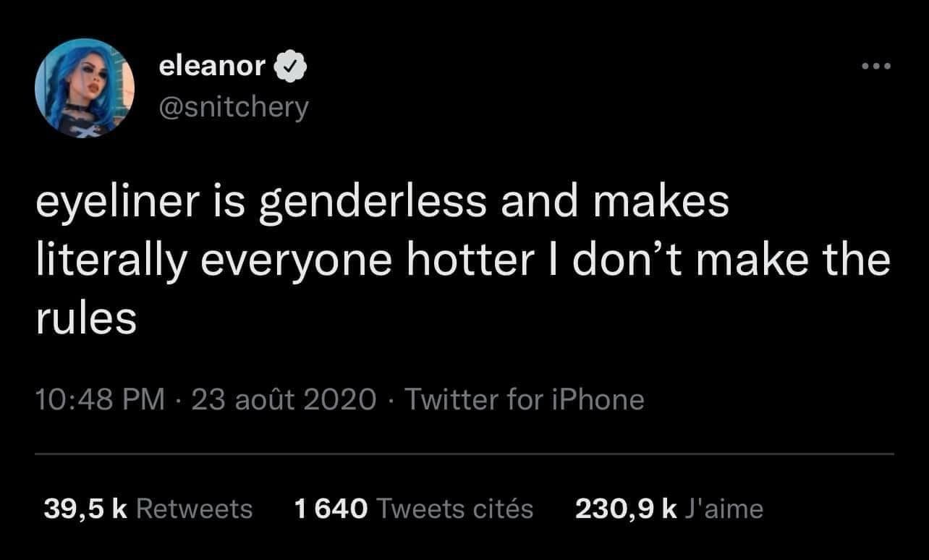Click the 39,5 k retweet count number
Screen dimensions: 929x560
[85, 509]
